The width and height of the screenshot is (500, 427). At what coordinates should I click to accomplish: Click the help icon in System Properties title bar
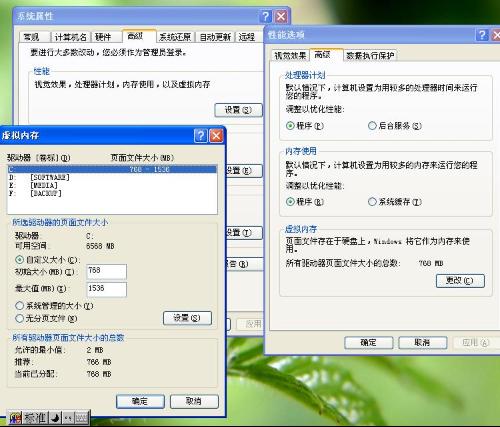(265, 16)
